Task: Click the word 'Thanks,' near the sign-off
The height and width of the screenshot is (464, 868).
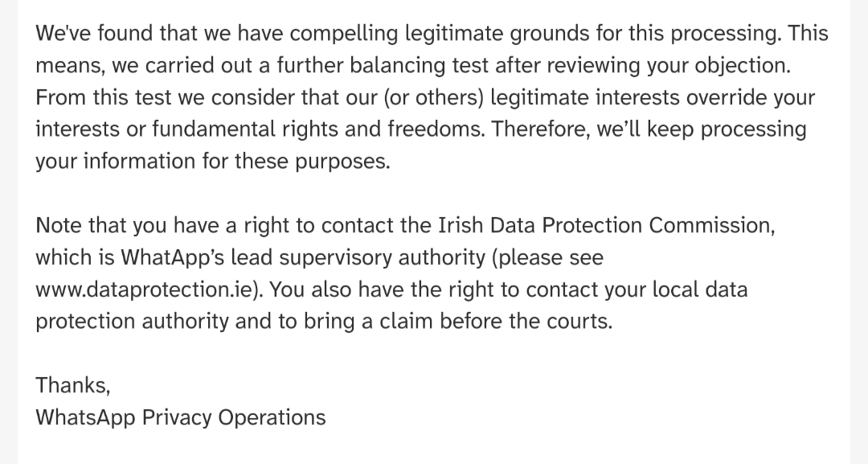Action: [x=73, y=385]
